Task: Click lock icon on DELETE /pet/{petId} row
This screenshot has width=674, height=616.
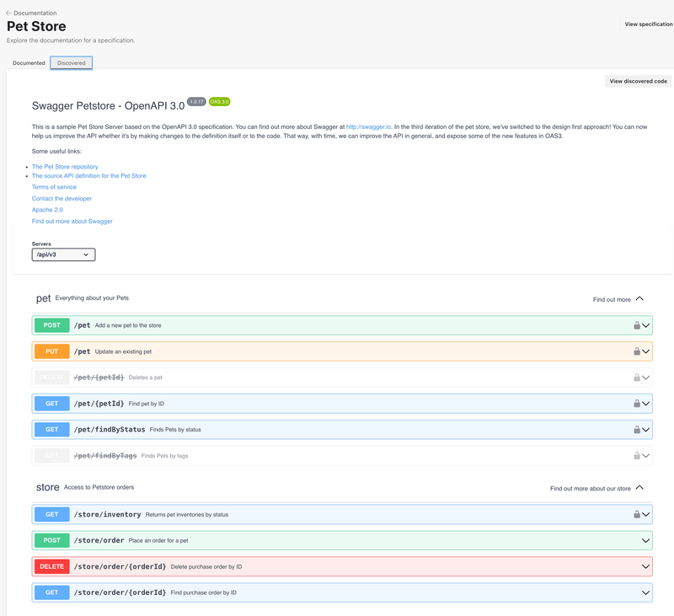Action: [637, 378]
